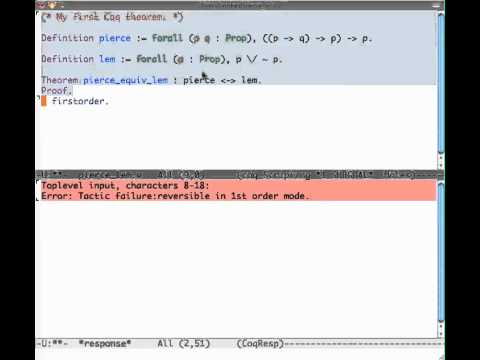Click the comment 'My first Coq theorem'
The width and height of the screenshot is (480, 360).
(110, 17)
